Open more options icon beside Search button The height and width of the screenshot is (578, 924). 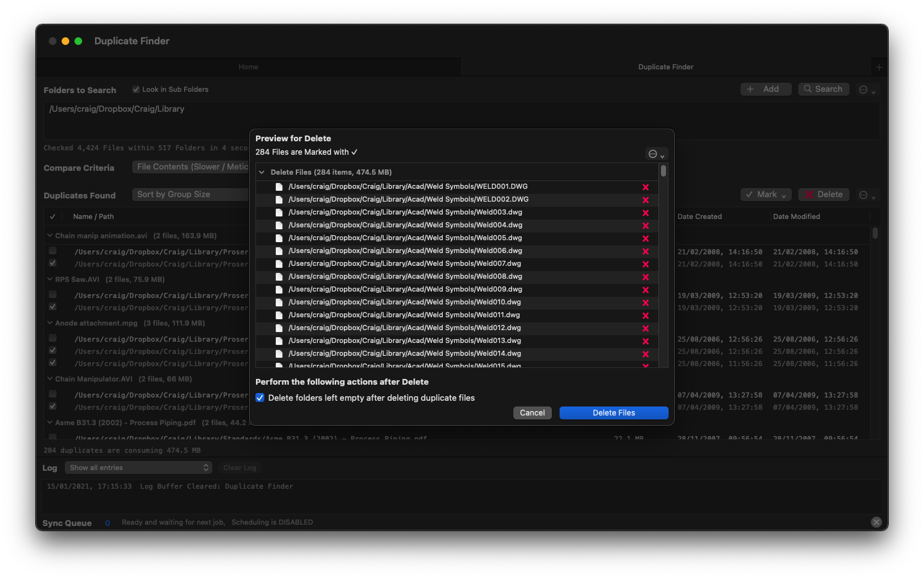click(x=866, y=90)
